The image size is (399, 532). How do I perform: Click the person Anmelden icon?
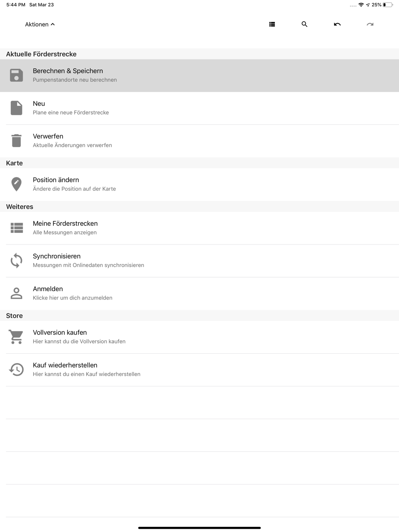[x=16, y=294]
